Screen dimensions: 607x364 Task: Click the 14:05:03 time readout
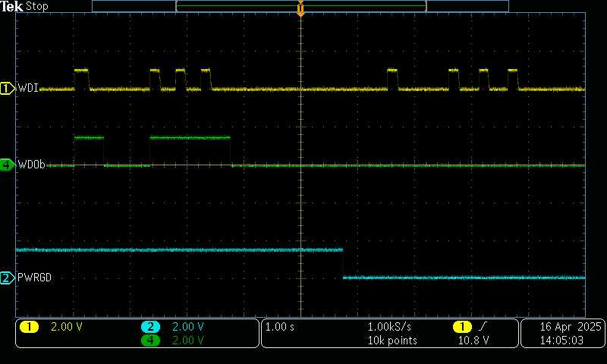coord(561,340)
